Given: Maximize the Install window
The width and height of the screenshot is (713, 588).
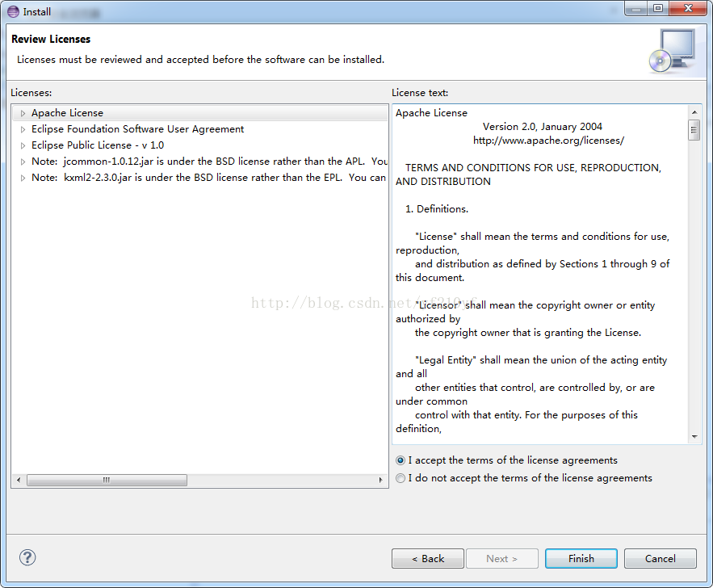Looking at the screenshot, I should pos(658,8).
